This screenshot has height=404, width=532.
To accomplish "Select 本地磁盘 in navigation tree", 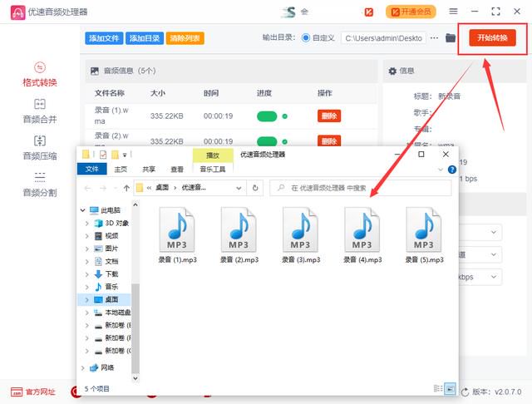I will [x=112, y=313].
